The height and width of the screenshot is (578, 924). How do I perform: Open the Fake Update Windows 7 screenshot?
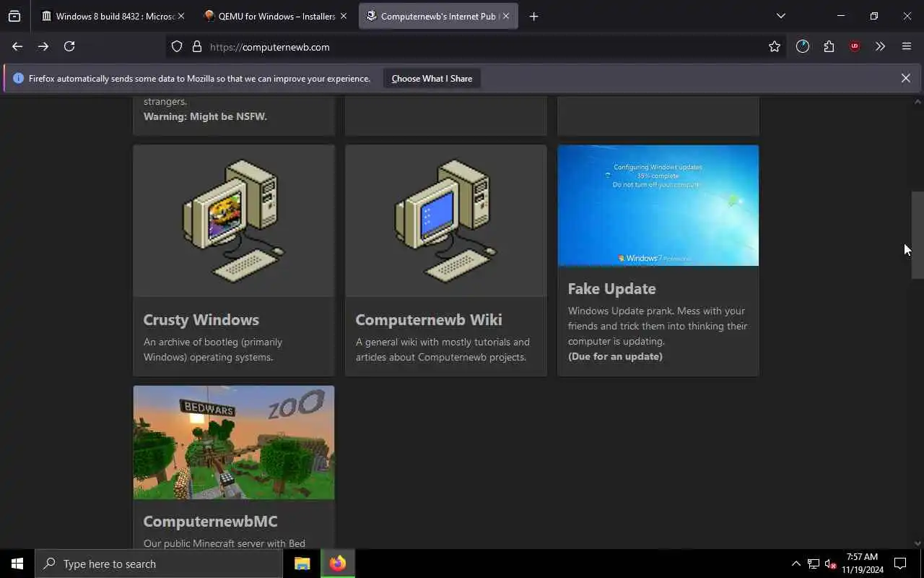(658, 206)
